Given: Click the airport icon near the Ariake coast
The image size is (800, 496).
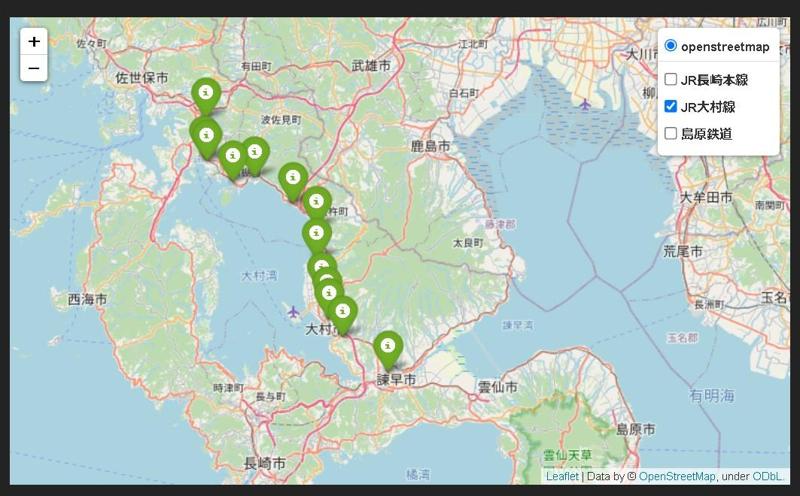Looking at the screenshot, I should 585,105.
